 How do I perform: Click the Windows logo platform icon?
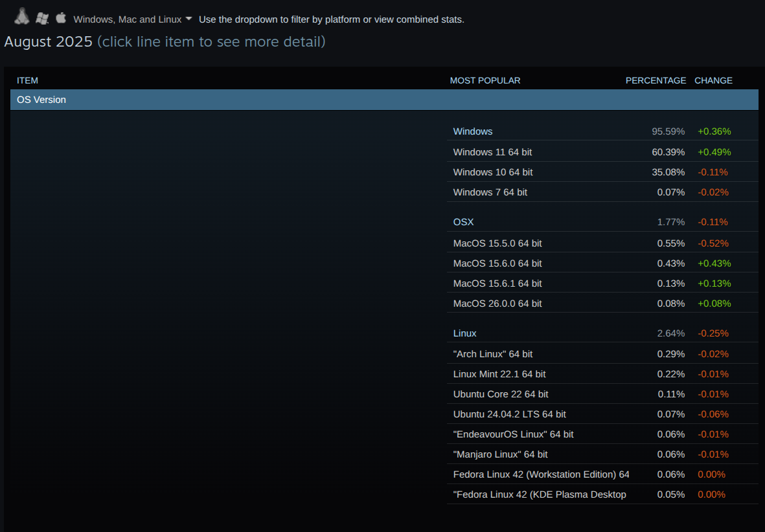click(43, 19)
